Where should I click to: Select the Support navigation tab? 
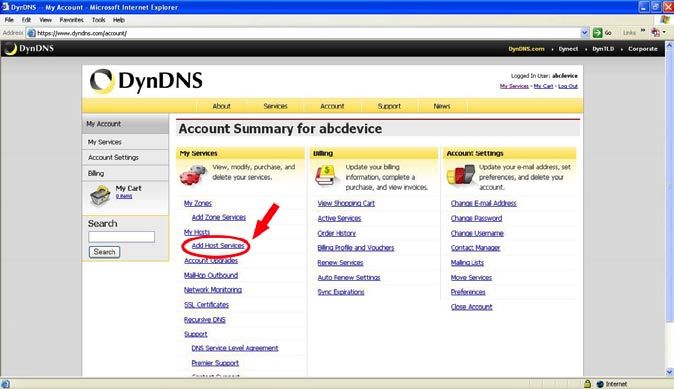(x=389, y=106)
